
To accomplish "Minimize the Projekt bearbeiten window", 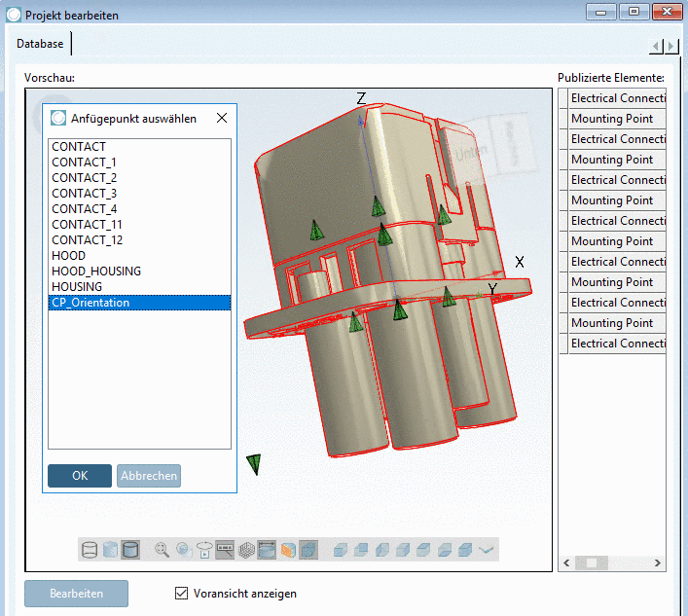I will [601, 12].
